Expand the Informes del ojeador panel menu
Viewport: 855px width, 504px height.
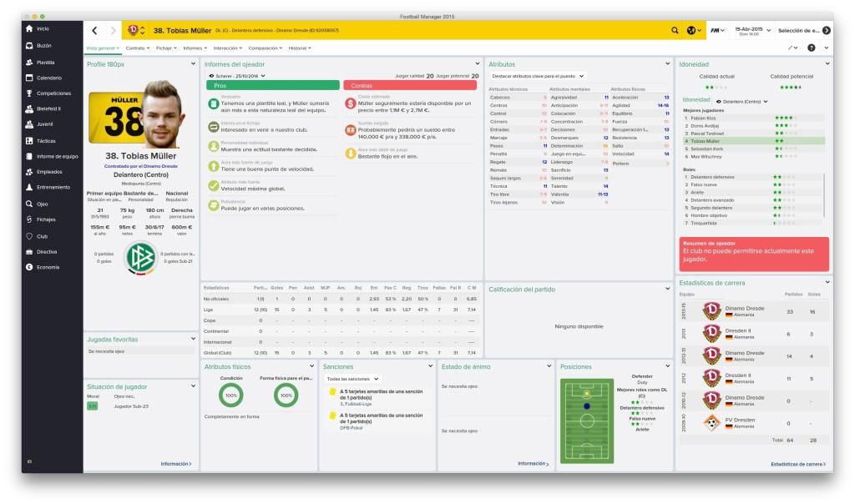point(477,64)
